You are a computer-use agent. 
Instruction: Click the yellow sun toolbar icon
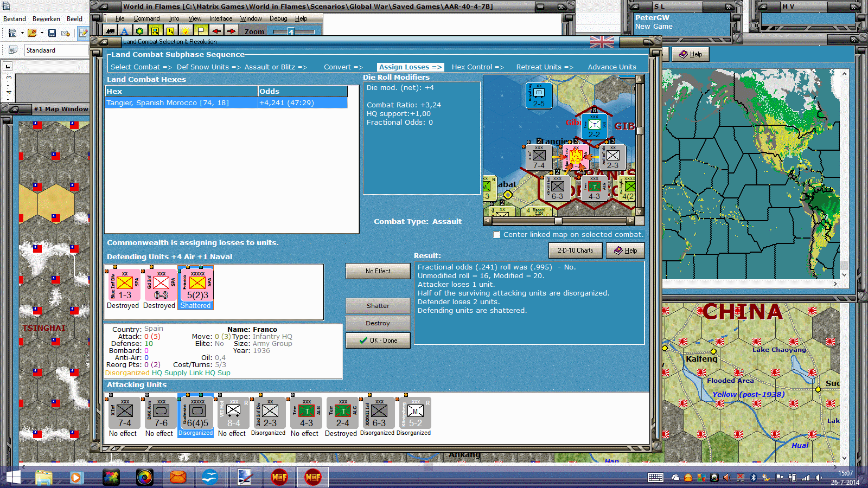click(186, 31)
